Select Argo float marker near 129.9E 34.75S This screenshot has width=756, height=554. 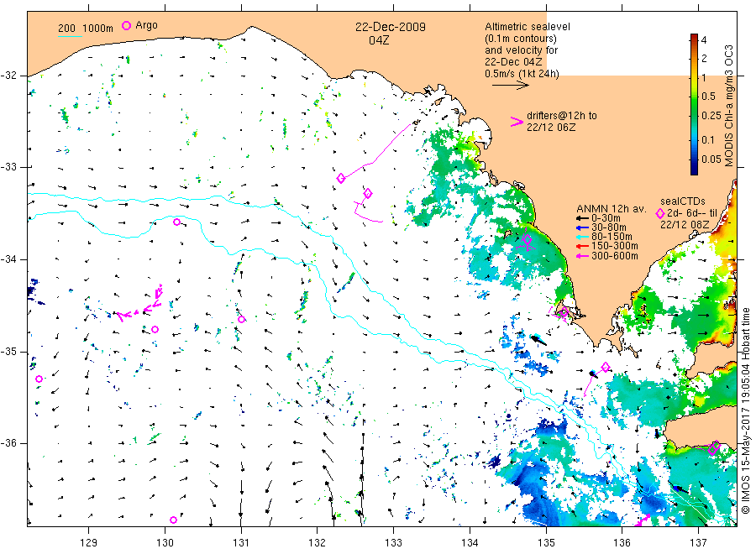coord(155,330)
